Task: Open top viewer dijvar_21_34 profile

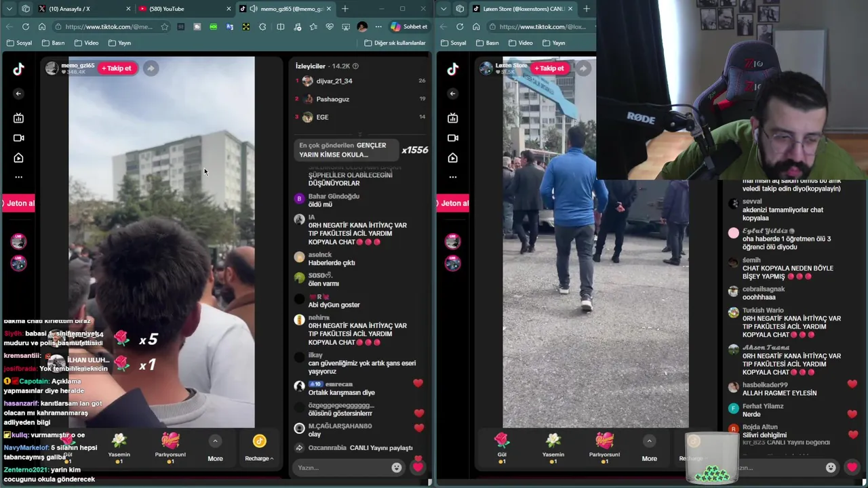Action: (x=334, y=81)
